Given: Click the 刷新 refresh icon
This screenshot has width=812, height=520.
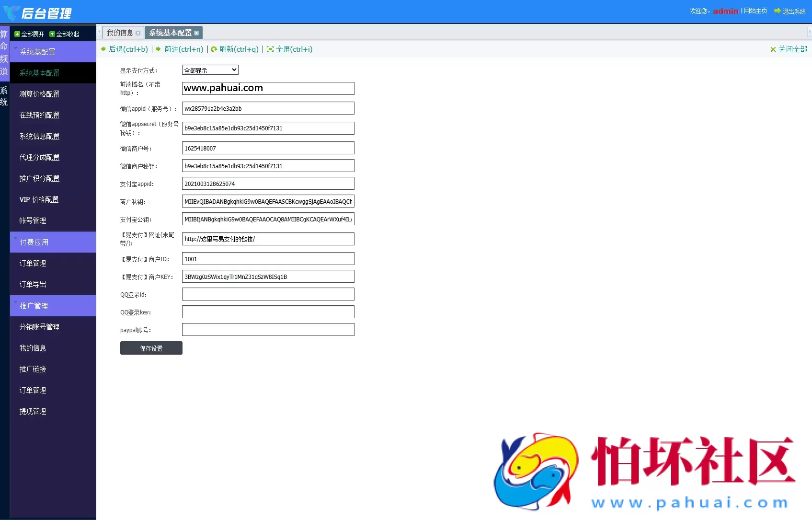Looking at the screenshot, I should coord(214,49).
